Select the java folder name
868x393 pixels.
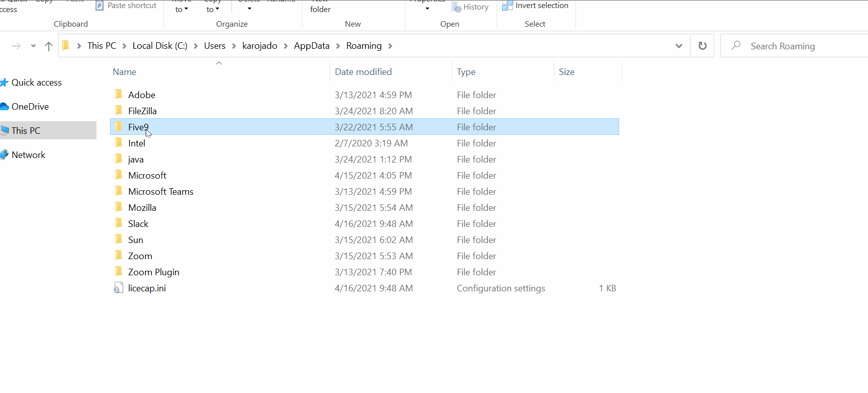tap(136, 160)
